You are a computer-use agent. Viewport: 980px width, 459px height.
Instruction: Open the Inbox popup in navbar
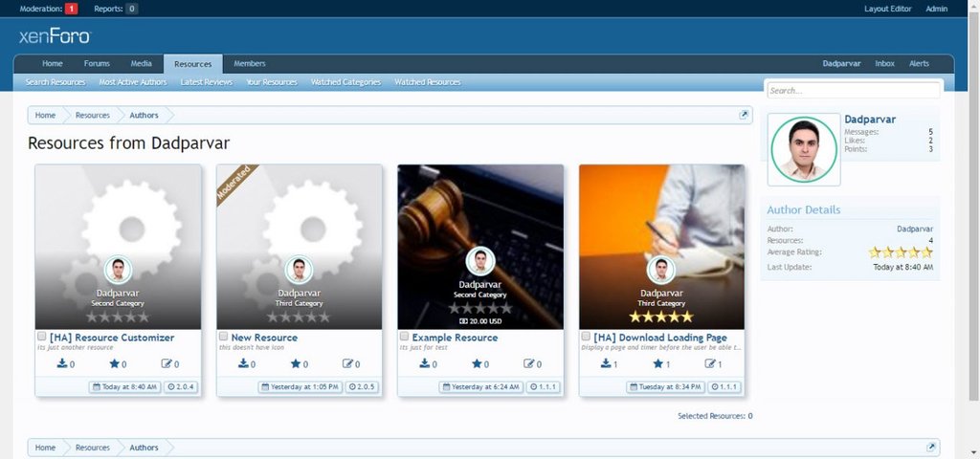pyautogui.click(x=884, y=64)
